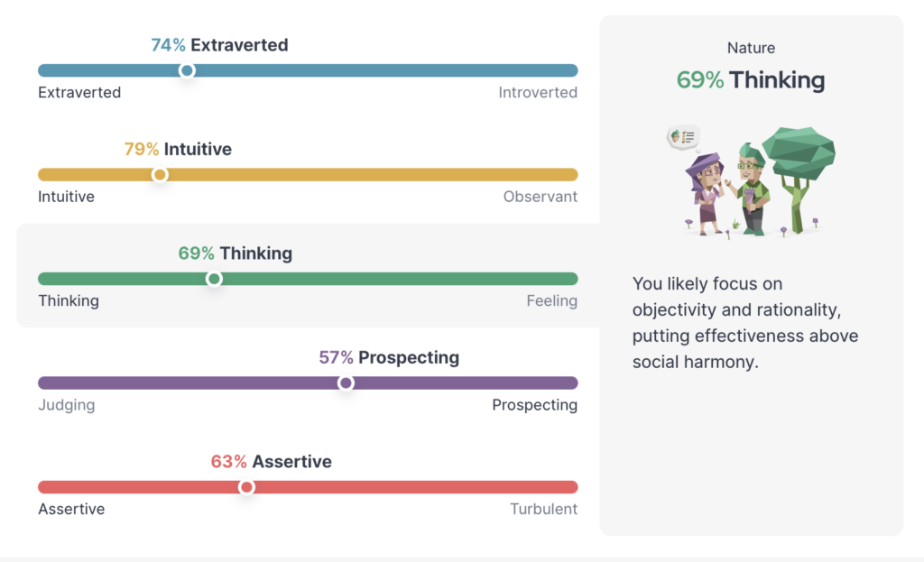Click the Assertive slider handle
Viewport: 924px width, 562px height.
246,487
